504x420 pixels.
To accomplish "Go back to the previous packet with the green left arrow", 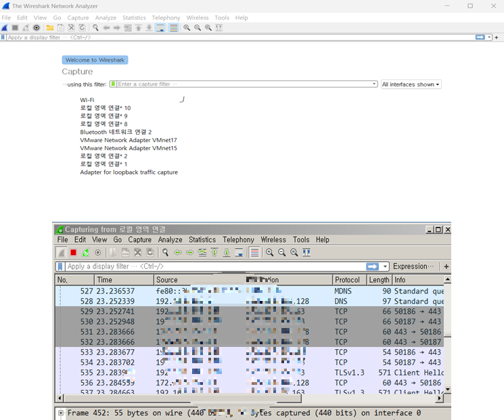I will tap(177, 252).
